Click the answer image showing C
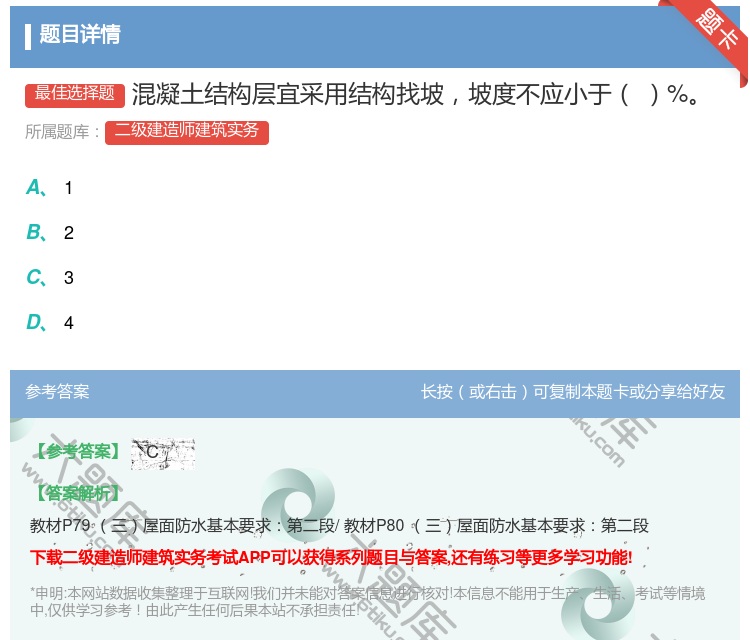 click(163, 453)
